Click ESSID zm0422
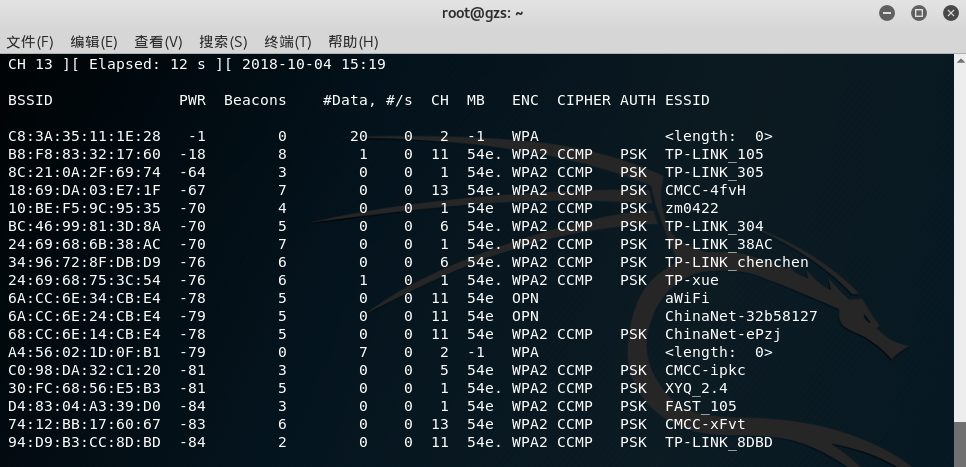Viewport: 966px width, 467px height. coord(692,208)
